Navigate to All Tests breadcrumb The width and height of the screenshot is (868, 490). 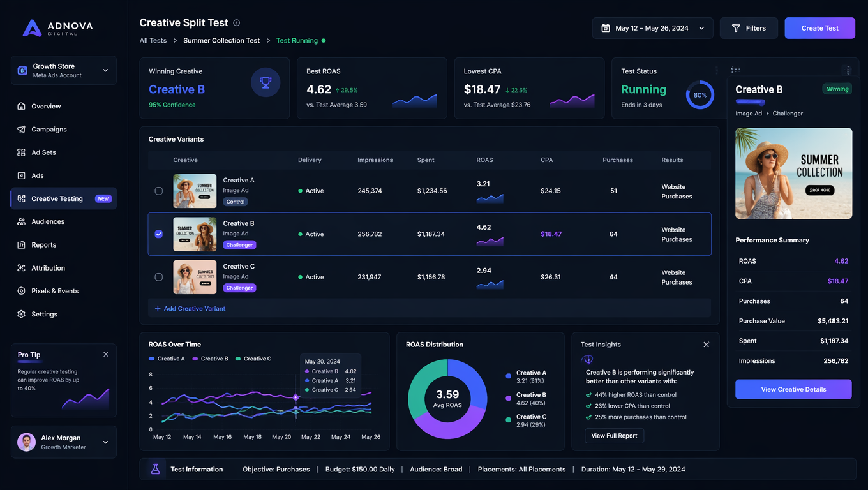[153, 40]
